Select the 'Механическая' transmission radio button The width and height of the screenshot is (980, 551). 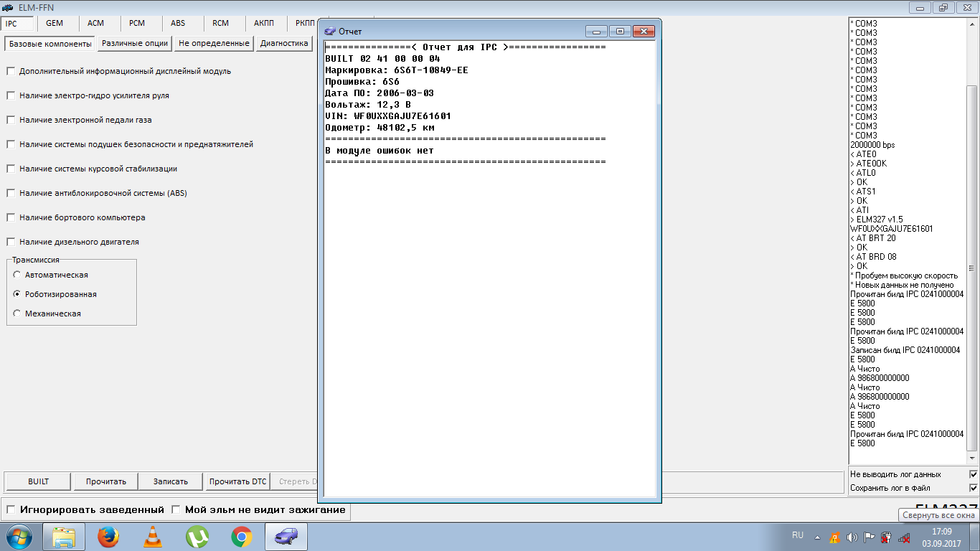pyautogui.click(x=17, y=314)
